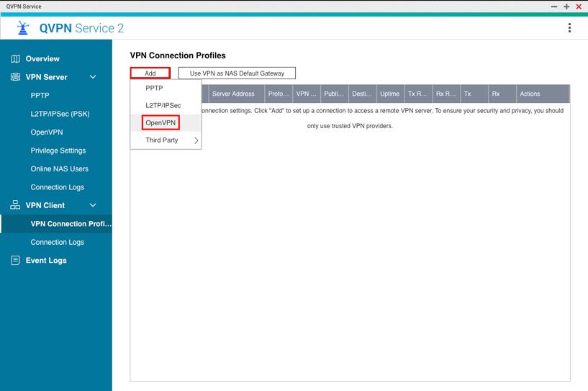Click the VPN Connection Profiles heading

click(x=178, y=55)
